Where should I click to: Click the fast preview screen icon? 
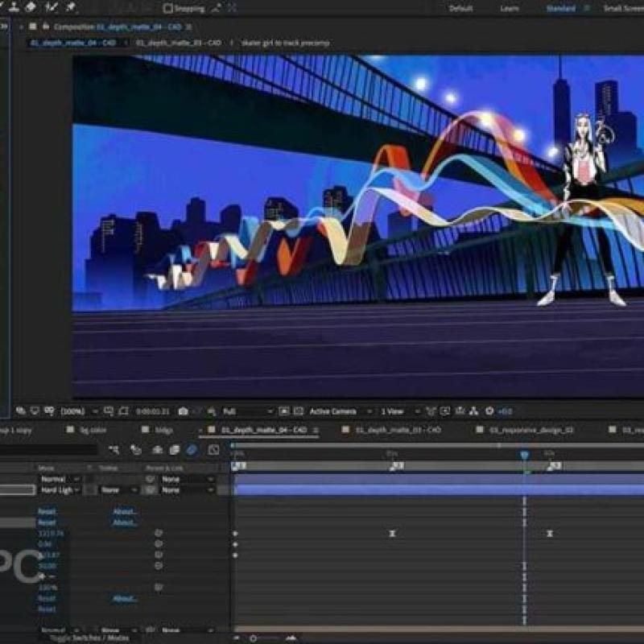click(x=445, y=411)
